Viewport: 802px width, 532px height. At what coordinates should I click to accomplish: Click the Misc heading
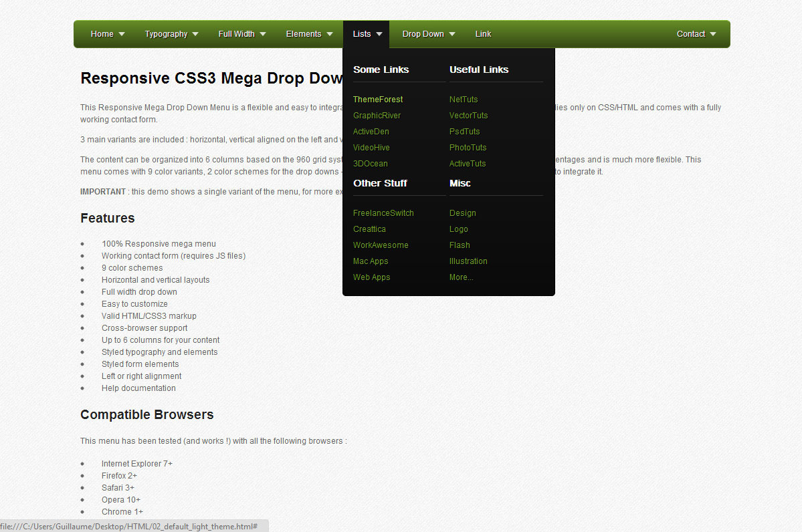[x=460, y=183]
